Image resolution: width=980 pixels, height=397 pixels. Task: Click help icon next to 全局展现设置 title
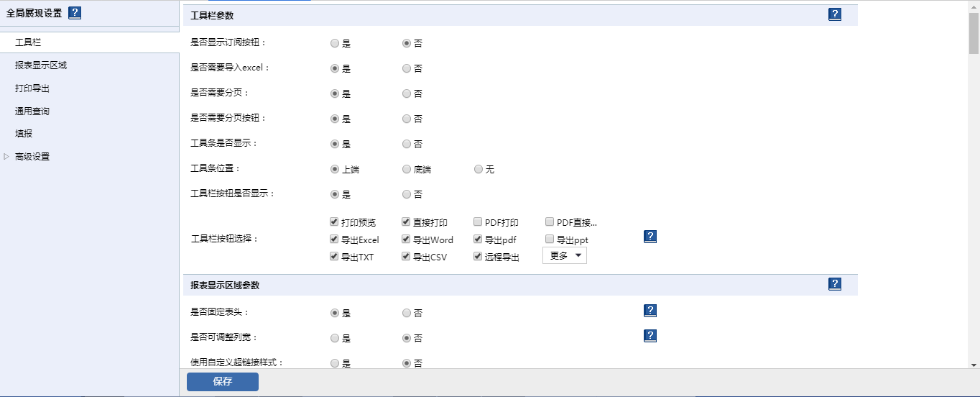click(x=75, y=12)
